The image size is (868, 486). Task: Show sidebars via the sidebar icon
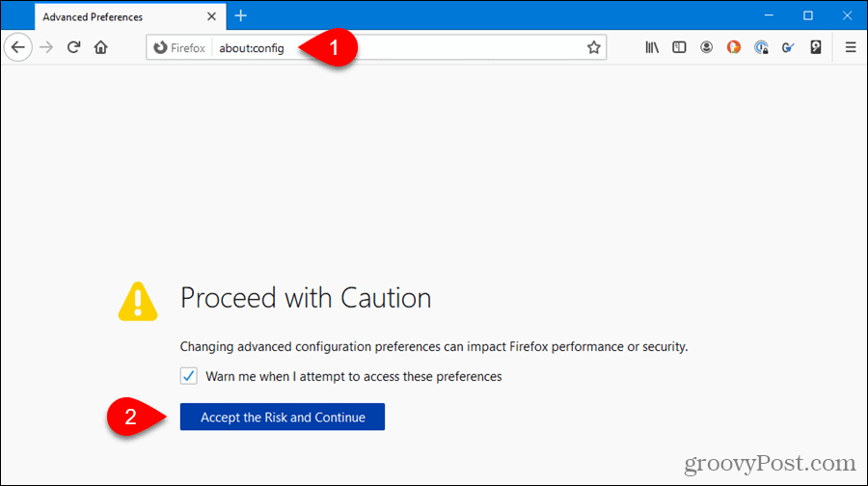coord(679,47)
